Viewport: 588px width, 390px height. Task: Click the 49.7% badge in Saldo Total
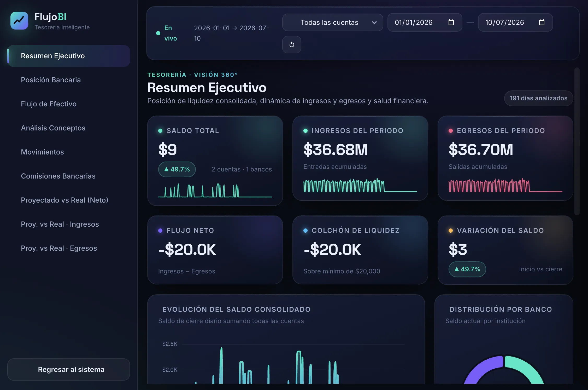pos(177,169)
